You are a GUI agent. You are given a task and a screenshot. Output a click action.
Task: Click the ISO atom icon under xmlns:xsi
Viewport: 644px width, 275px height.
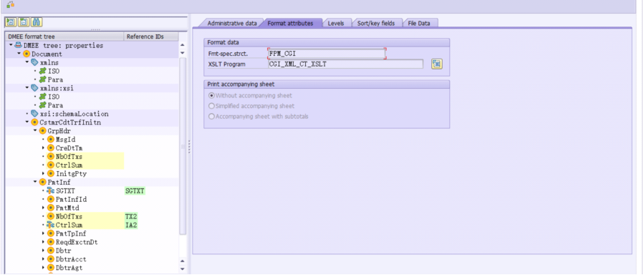tap(42, 97)
